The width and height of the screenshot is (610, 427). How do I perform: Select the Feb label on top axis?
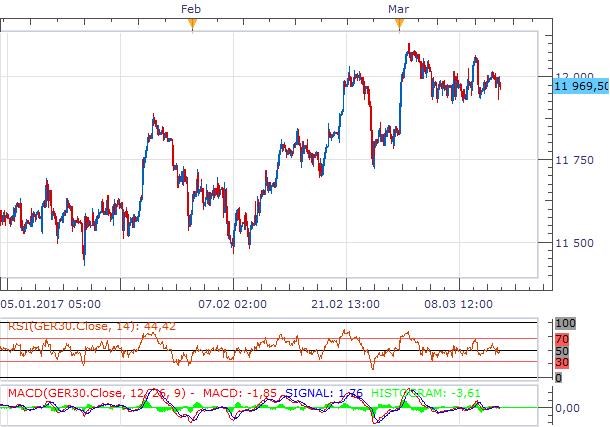(x=191, y=8)
